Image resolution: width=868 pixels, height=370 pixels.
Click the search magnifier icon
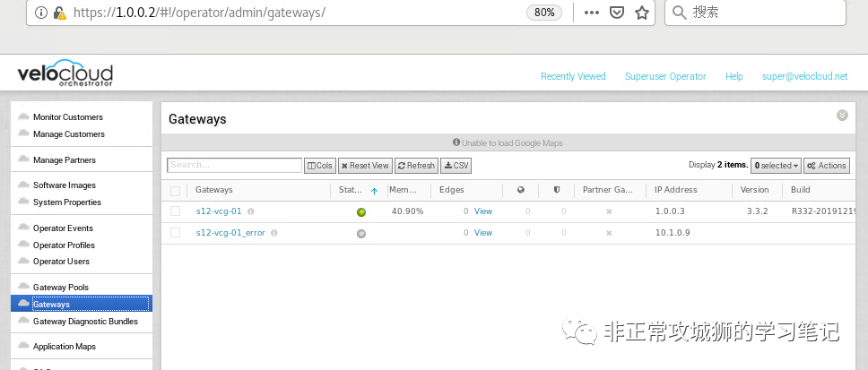pyautogui.click(x=679, y=13)
